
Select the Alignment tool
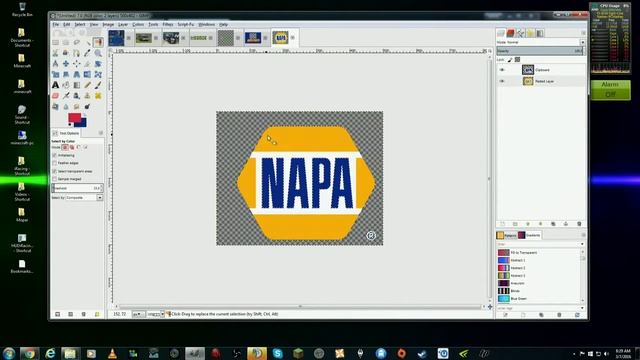coord(77,64)
